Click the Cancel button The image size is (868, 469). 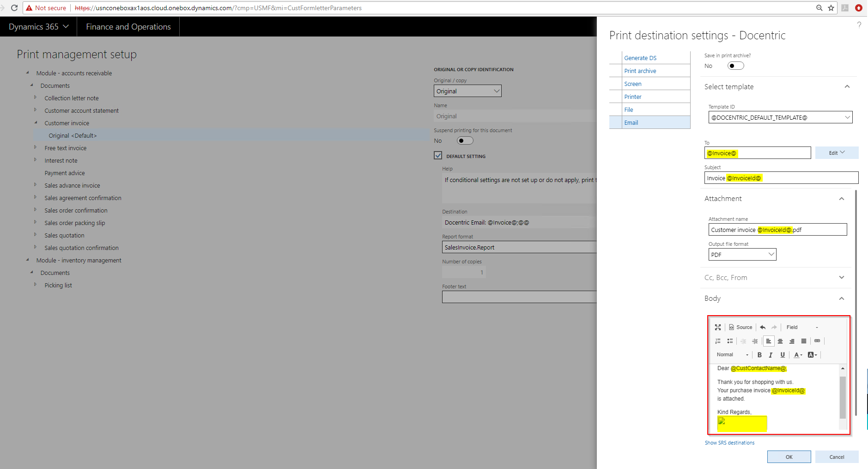click(x=837, y=457)
